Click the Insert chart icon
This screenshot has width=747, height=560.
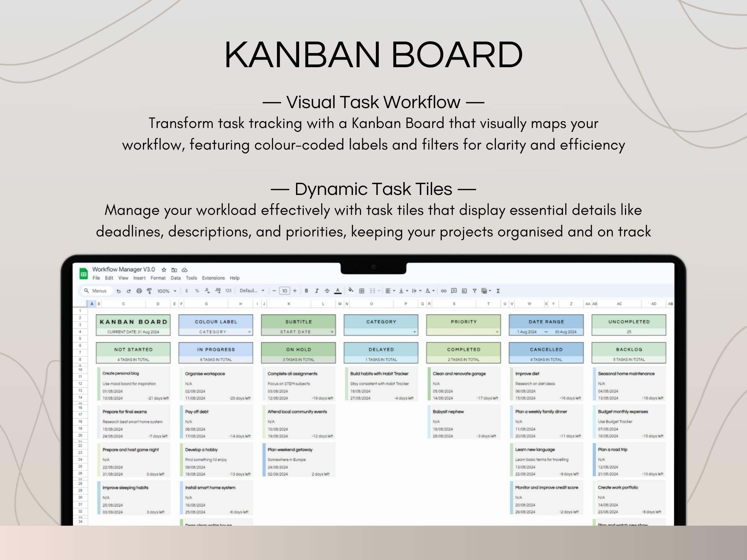pyautogui.click(x=464, y=291)
